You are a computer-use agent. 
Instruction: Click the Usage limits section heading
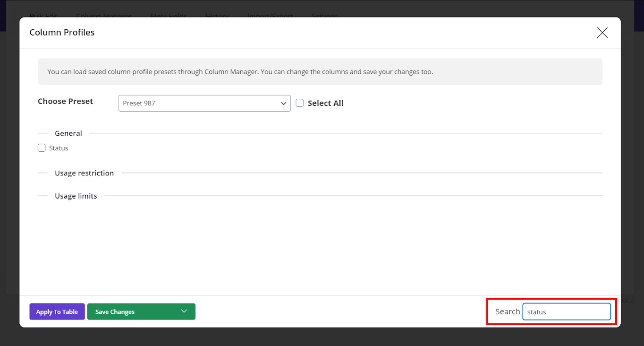(x=76, y=196)
